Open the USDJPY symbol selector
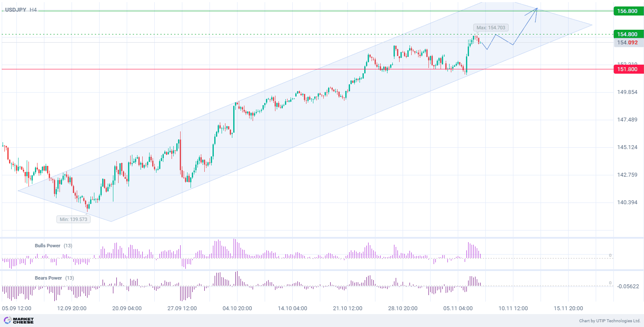 coord(16,9)
